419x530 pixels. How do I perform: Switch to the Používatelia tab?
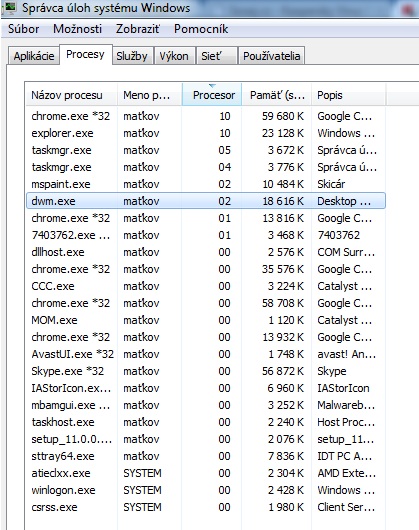pyautogui.click(x=272, y=56)
